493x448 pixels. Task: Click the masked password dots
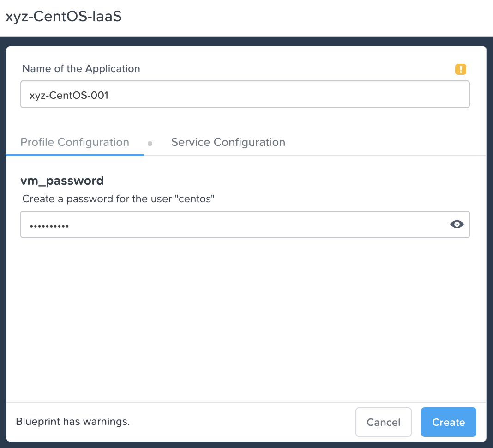[49, 226]
